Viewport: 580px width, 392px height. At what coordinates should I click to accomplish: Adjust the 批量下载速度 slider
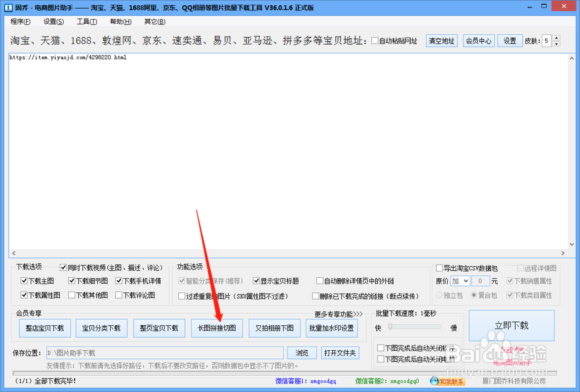coord(390,327)
